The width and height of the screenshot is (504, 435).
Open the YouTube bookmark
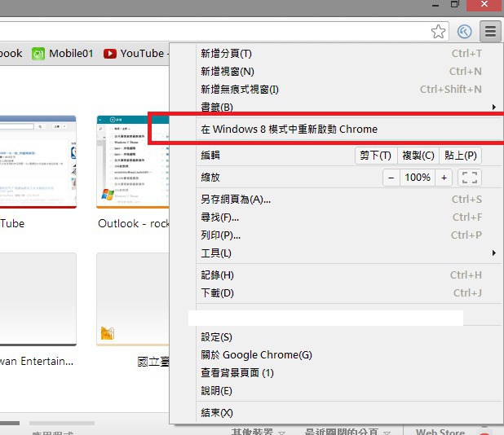pyautogui.click(x=135, y=53)
